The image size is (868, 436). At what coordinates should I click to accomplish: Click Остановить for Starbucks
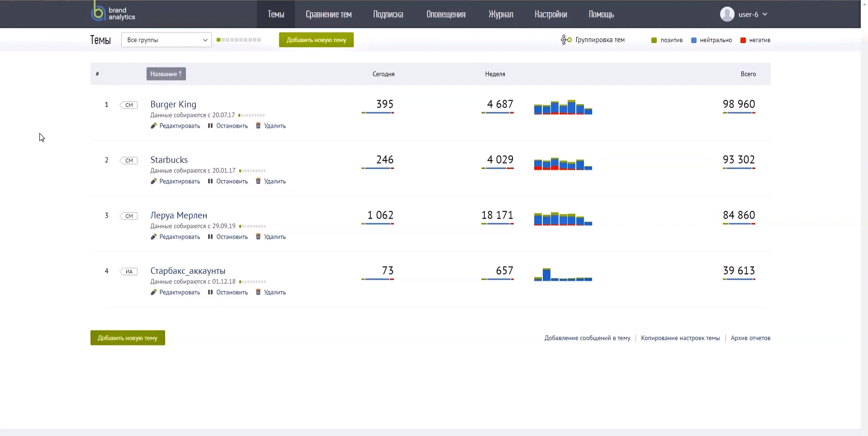pyautogui.click(x=232, y=181)
